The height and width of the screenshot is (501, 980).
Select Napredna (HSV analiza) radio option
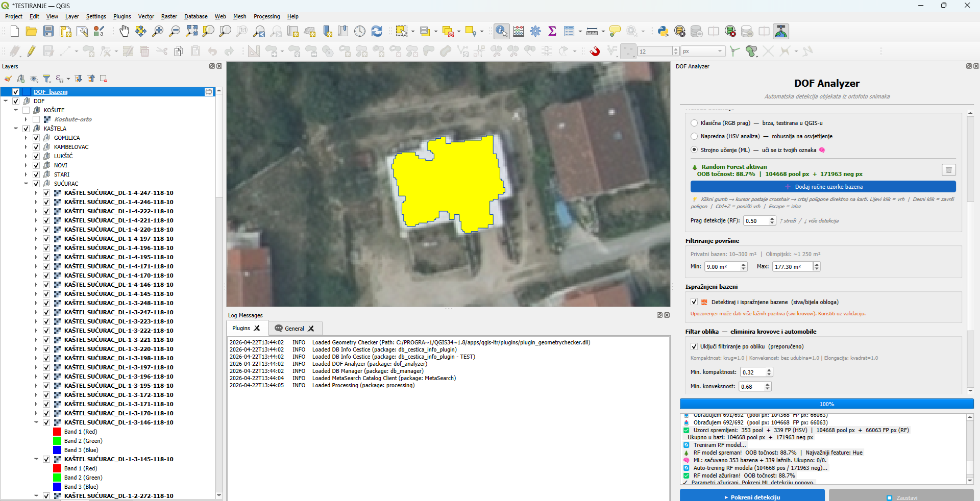[694, 136]
